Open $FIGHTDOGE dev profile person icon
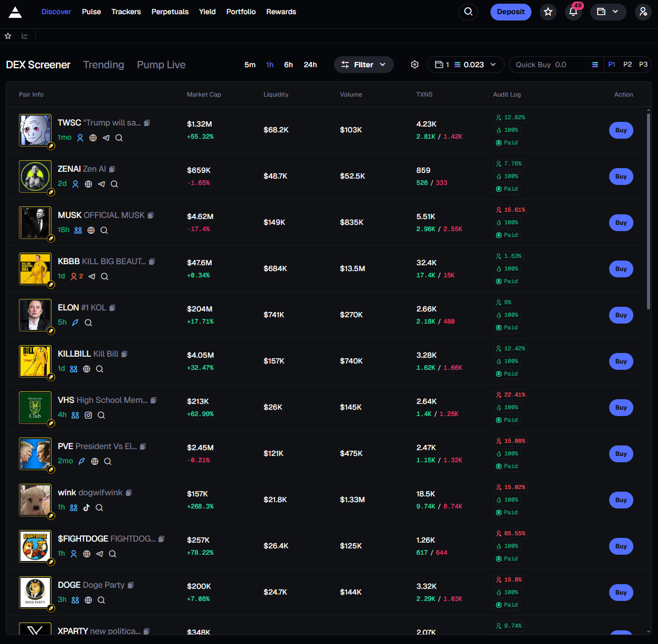658x644 pixels. point(74,554)
